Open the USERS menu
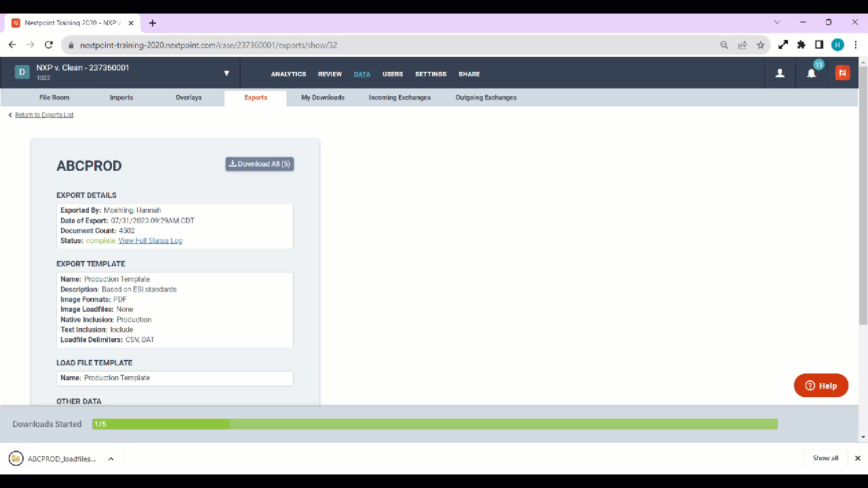 [393, 74]
